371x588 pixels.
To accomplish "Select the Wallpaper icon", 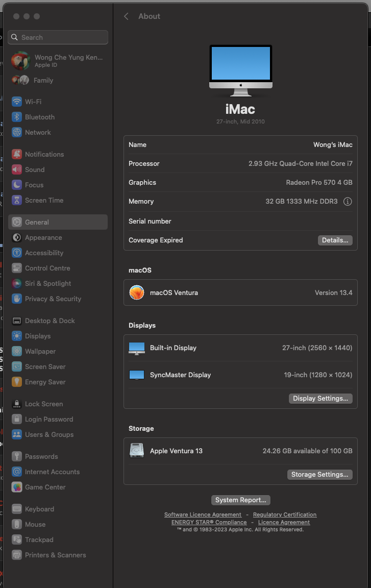I will [x=16, y=351].
